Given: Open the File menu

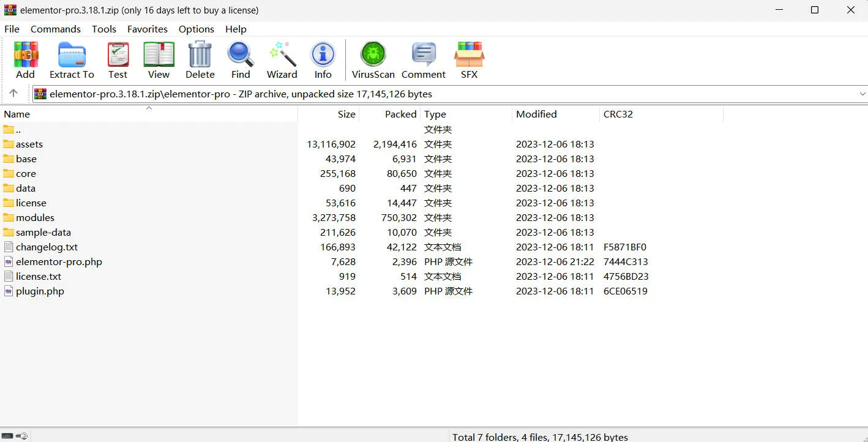Looking at the screenshot, I should click(x=12, y=29).
